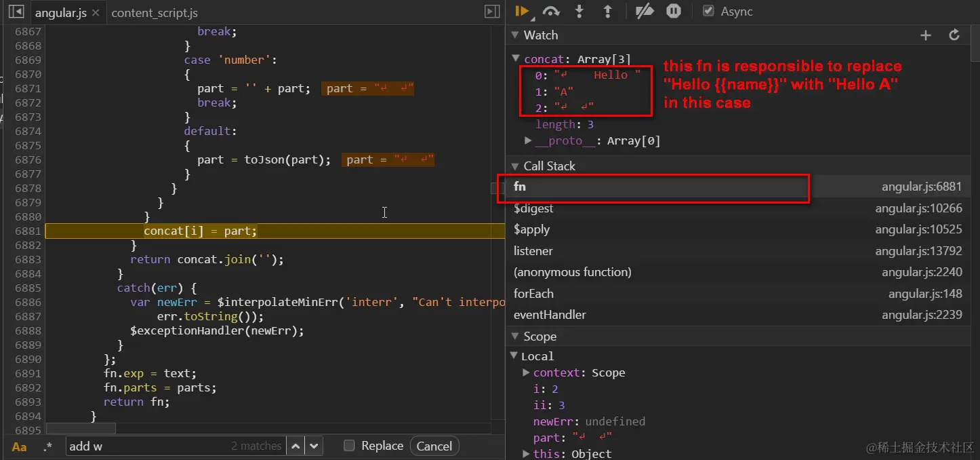This screenshot has height=460, width=980.
Task: Collapse the concat Array[3] watch entry
Action: [516, 59]
